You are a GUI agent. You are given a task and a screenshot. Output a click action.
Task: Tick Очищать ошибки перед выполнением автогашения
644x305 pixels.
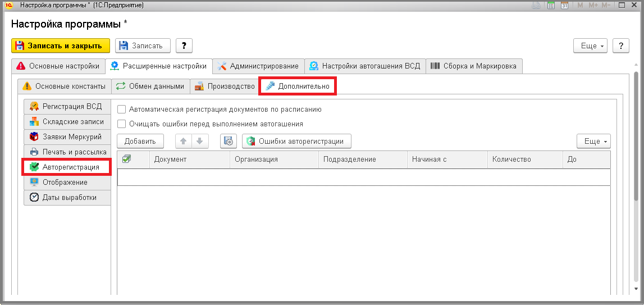[x=122, y=124]
